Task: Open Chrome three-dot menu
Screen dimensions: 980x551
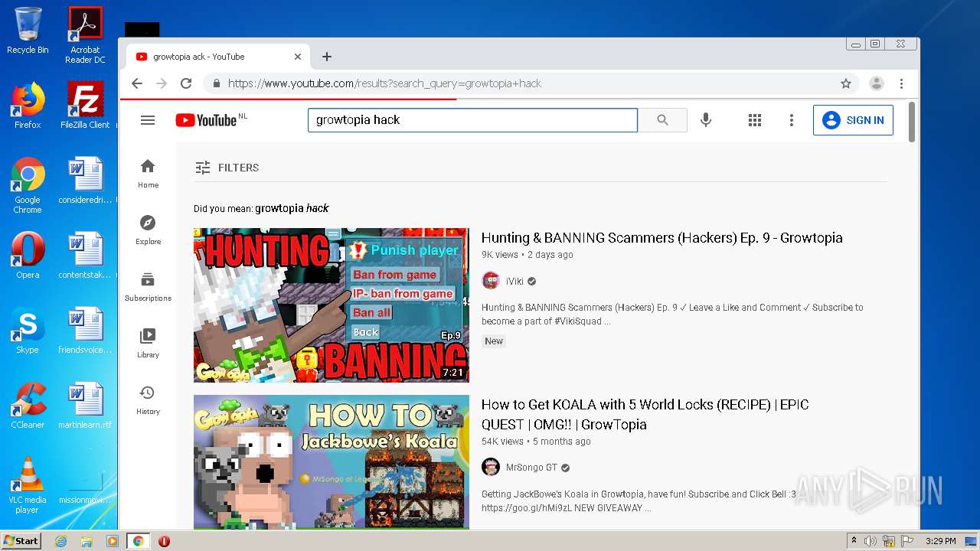Action: (901, 83)
